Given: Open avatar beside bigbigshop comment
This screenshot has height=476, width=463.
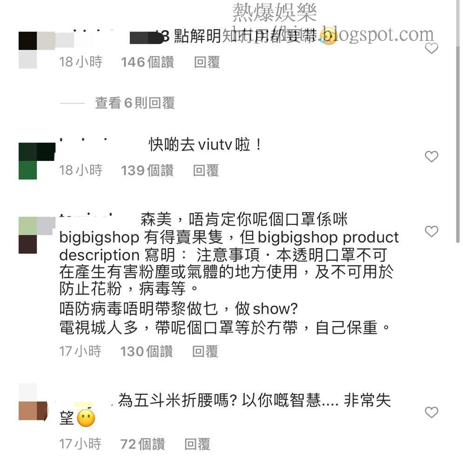Looking at the screenshot, I should pos(36,235).
